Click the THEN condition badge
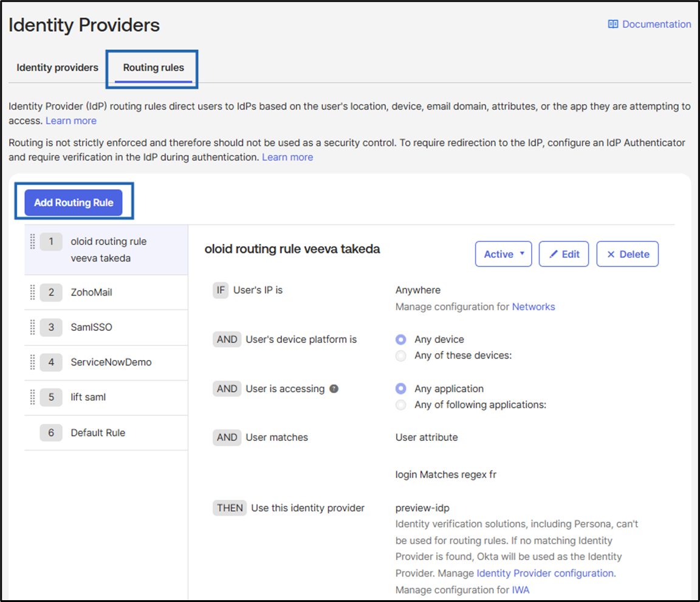 point(230,508)
